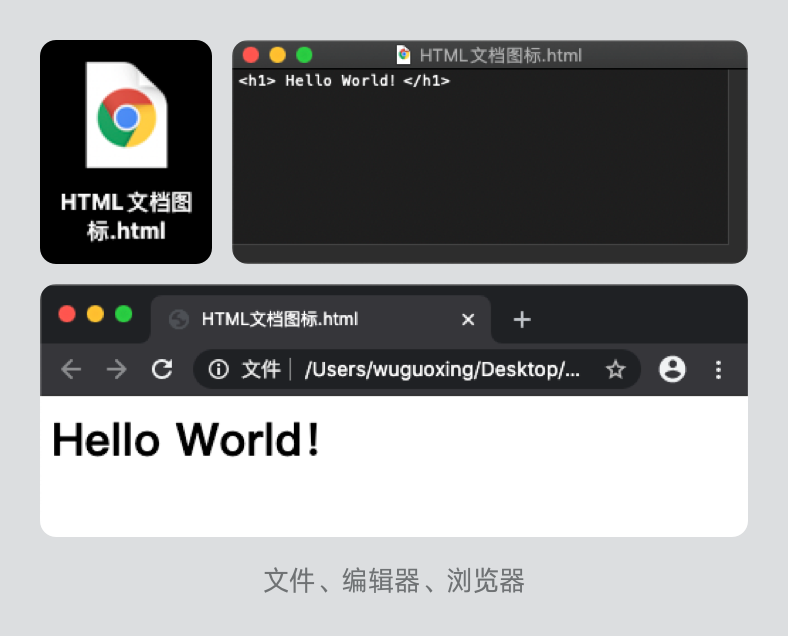The width and height of the screenshot is (788, 636).
Task: Close the HTML文档图标.html browser tab
Action: coord(468,320)
